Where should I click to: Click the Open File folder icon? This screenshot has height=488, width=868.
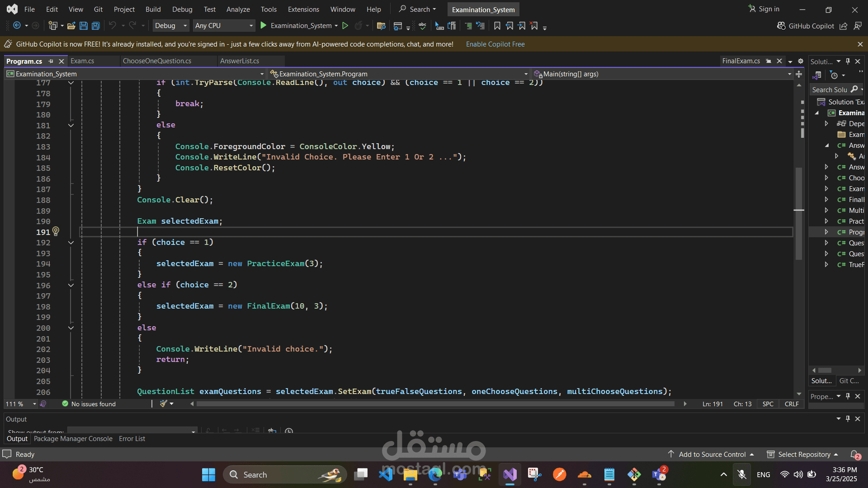pyautogui.click(x=71, y=26)
